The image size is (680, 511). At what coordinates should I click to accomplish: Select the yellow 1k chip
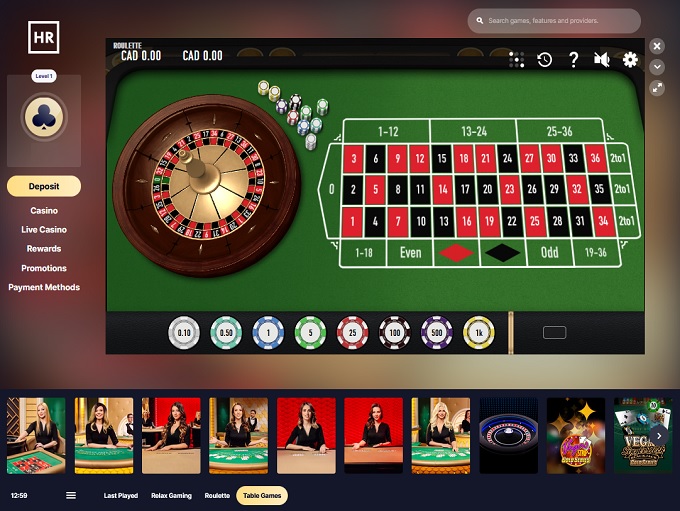pos(479,333)
